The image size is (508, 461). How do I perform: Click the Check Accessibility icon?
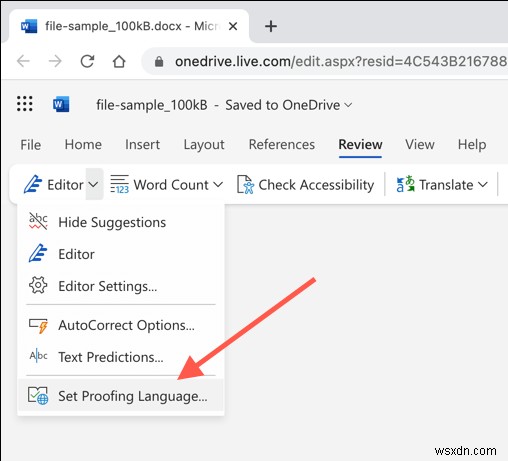pyautogui.click(x=245, y=184)
